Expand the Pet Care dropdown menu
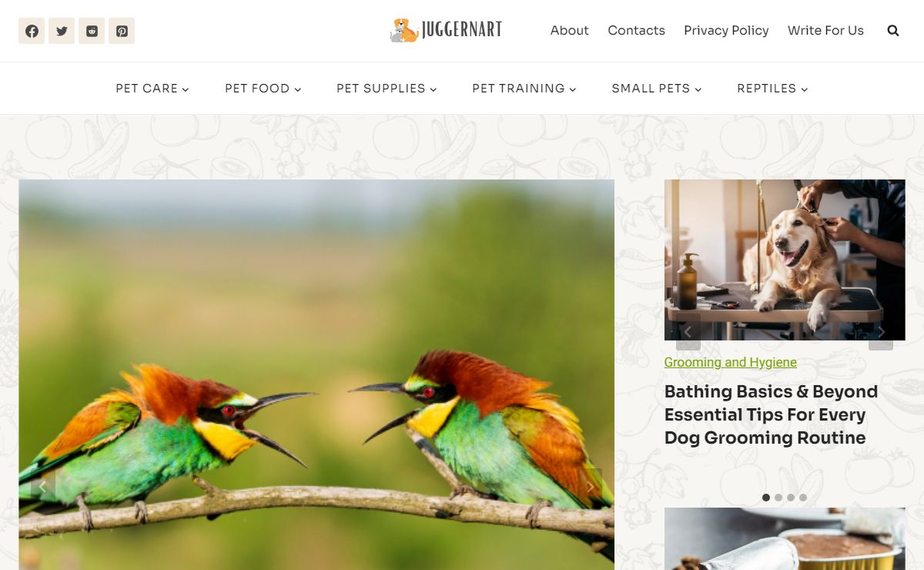 coord(152,89)
